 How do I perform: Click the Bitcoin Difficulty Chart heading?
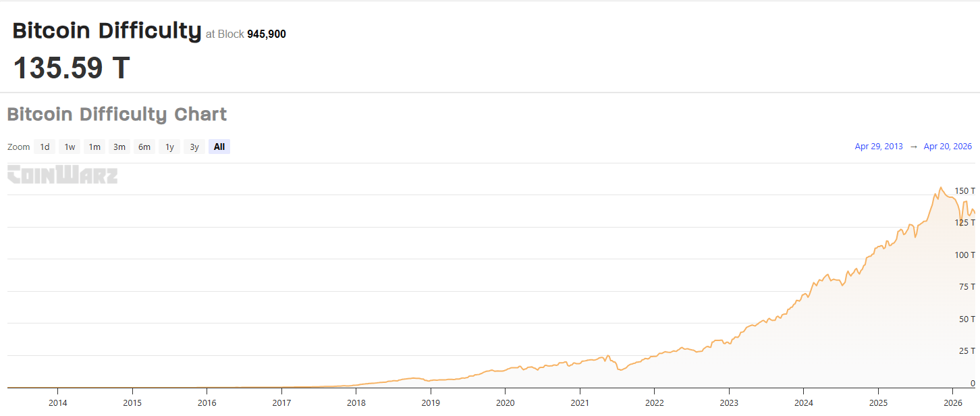117,114
